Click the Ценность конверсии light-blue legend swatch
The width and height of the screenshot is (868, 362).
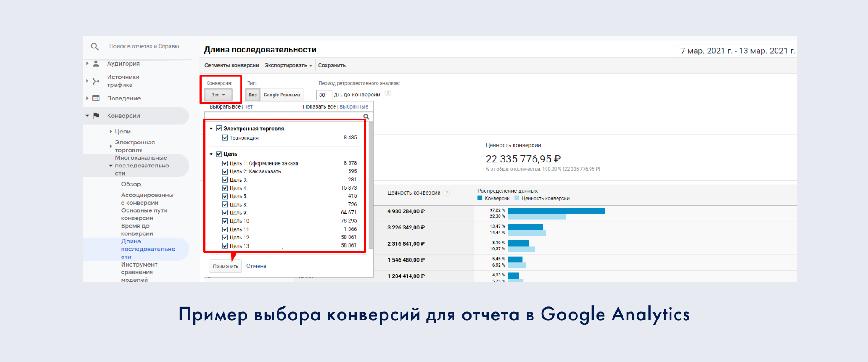point(517,198)
